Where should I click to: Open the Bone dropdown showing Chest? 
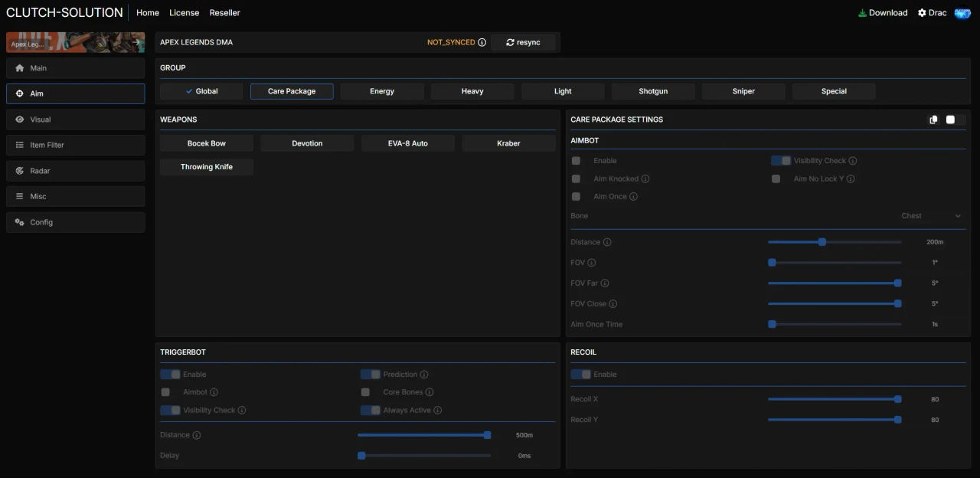click(x=930, y=216)
